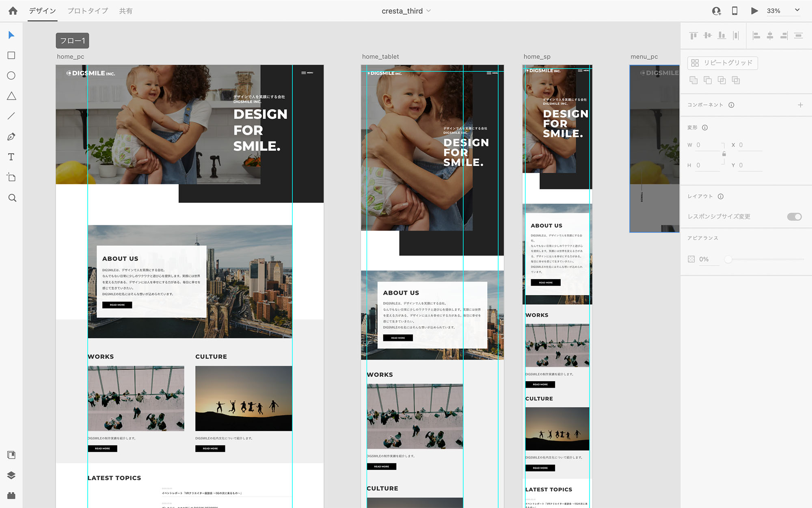This screenshot has width=812, height=508.
Task: Click the desktop preview play button
Action: point(754,11)
